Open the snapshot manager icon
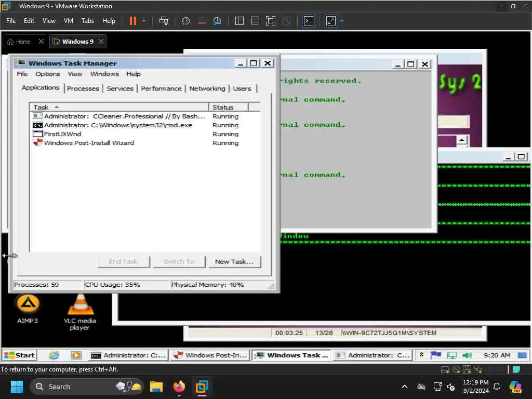Screen dimensions: 532x399 point(217,21)
